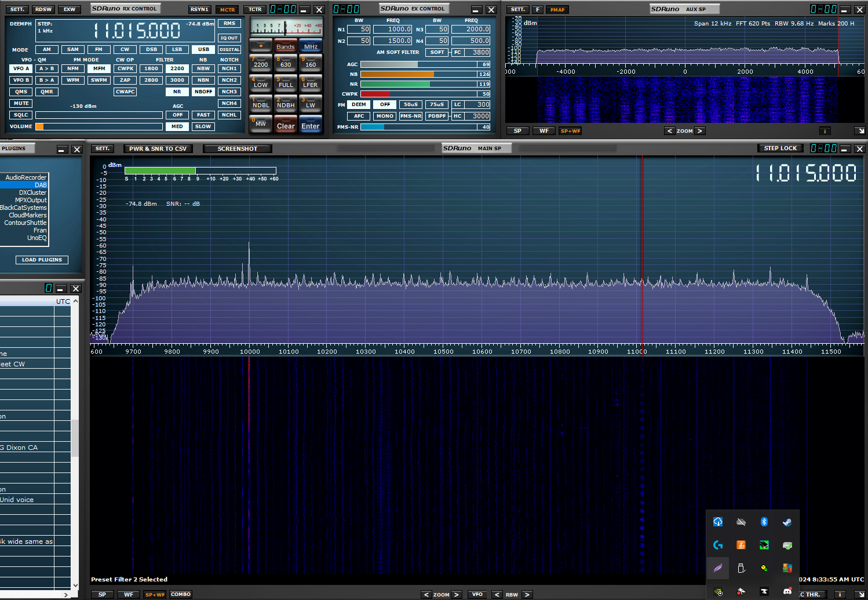Toggle AM mode

tap(47, 49)
